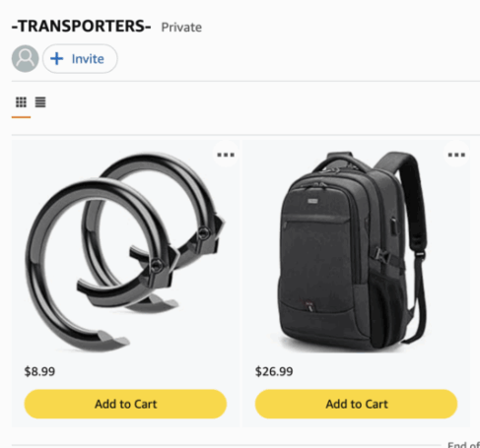Click the -TRANSPORTERS- list title
Image resolution: width=480 pixels, height=448 pixels.
coord(81,27)
